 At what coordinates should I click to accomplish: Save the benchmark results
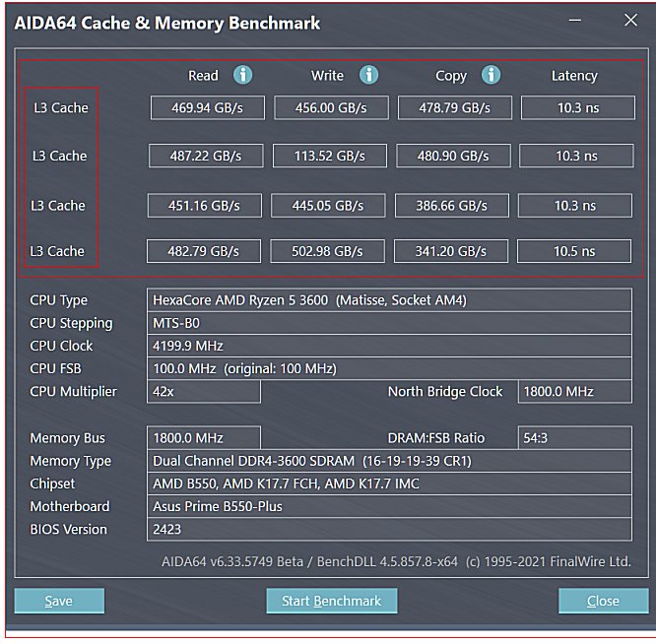(59, 601)
